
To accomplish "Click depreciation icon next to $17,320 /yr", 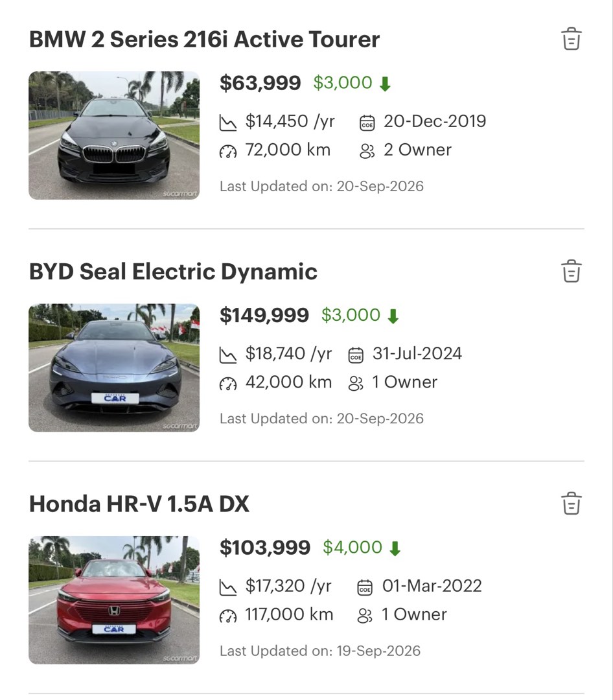I will (x=227, y=587).
